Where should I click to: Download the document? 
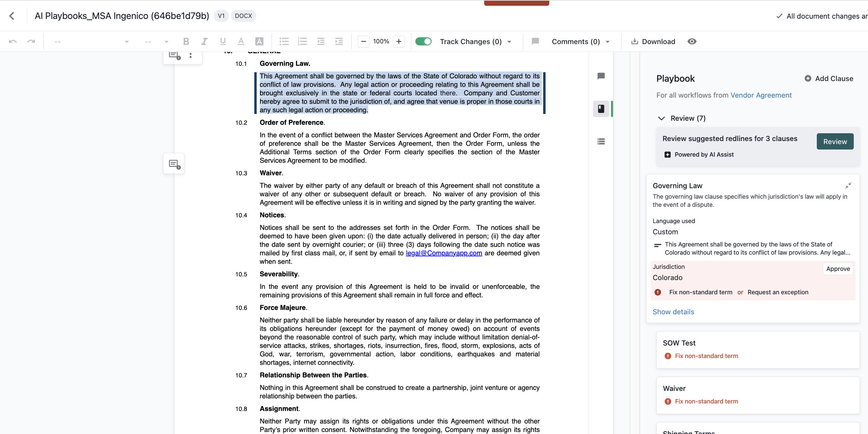(x=653, y=41)
